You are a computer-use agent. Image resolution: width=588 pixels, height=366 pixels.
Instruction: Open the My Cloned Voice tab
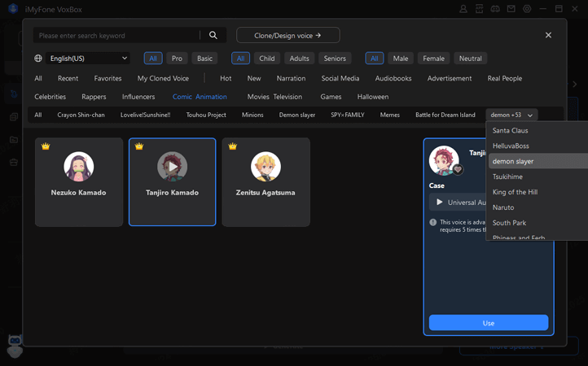[163, 78]
